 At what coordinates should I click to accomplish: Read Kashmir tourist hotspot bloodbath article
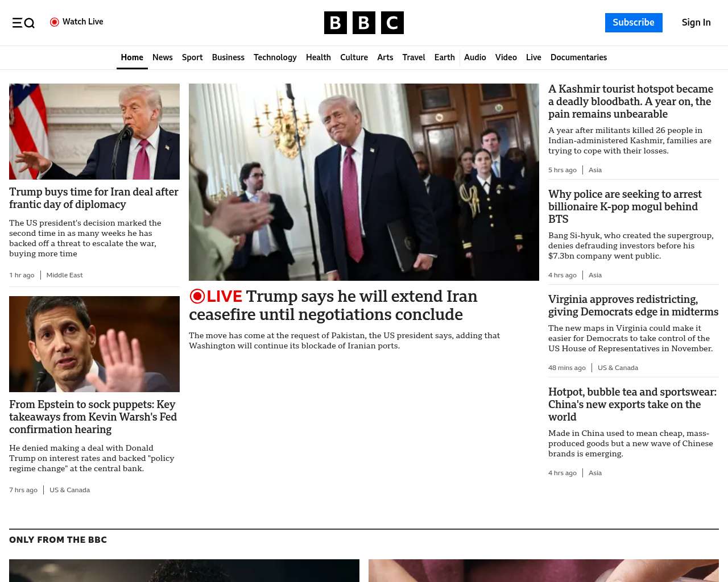click(631, 102)
